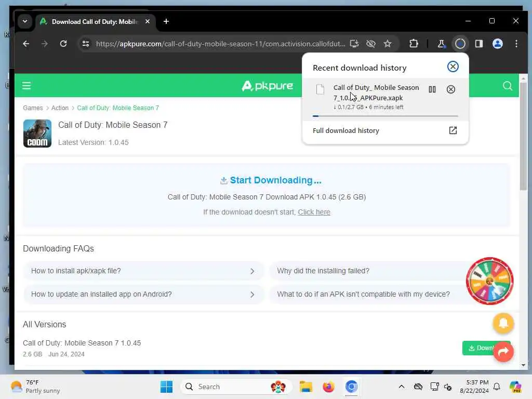
Task: Click the taskbar Search box
Action: [236, 387]
